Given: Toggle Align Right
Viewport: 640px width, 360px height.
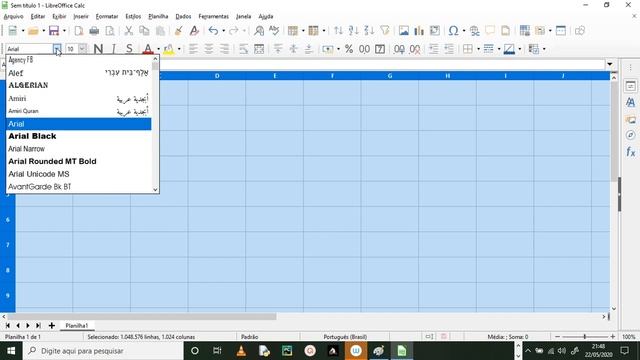Looking at the screenshot, I should click(x=224, y=49).
